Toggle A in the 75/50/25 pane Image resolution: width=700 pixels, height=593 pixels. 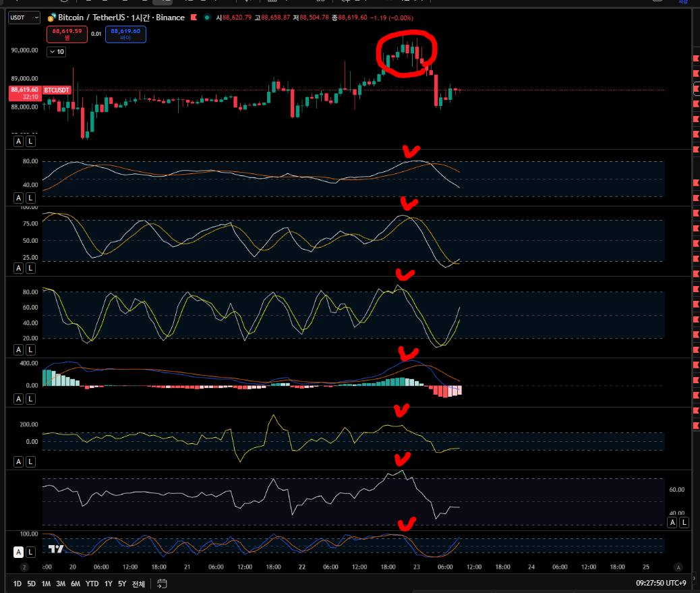[18, 268]
